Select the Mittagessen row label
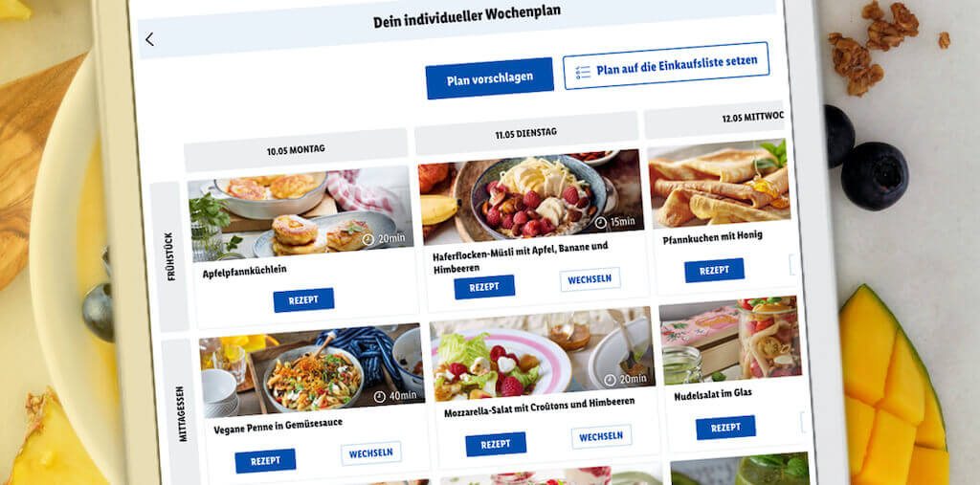 click(182, 412)
